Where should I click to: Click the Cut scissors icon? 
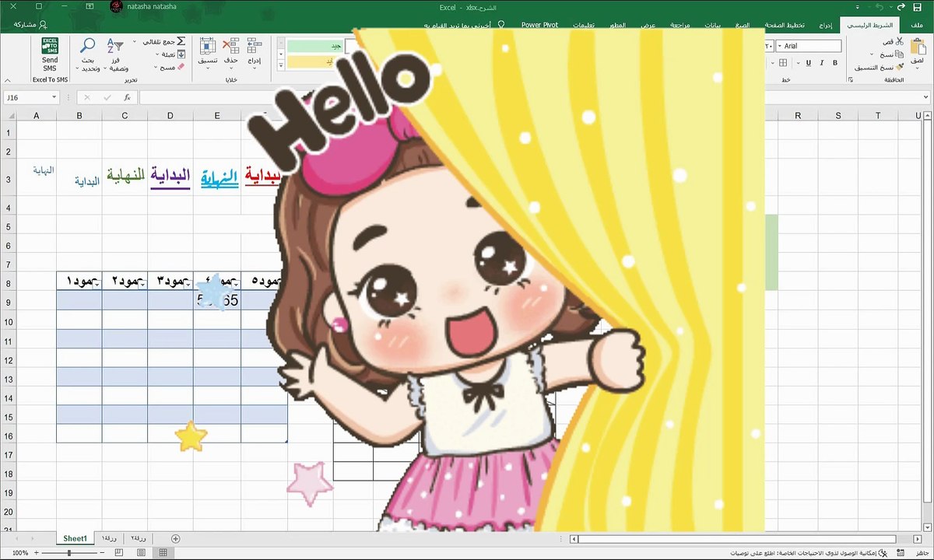(898, 41)
